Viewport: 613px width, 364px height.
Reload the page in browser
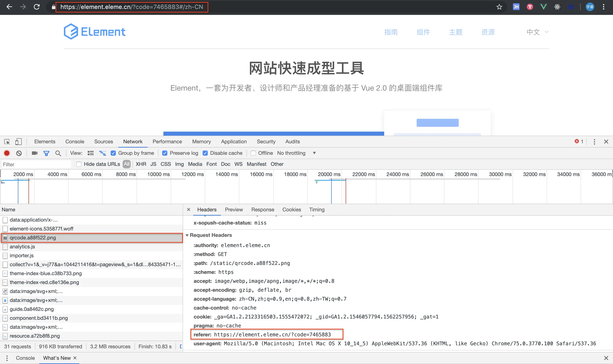coord(37,7)
